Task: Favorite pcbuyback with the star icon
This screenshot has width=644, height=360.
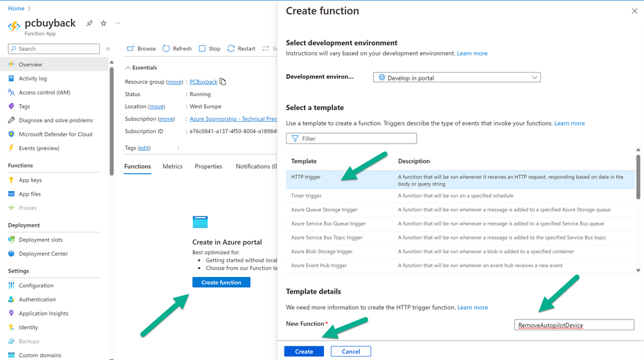Action: tap(104, 23)
